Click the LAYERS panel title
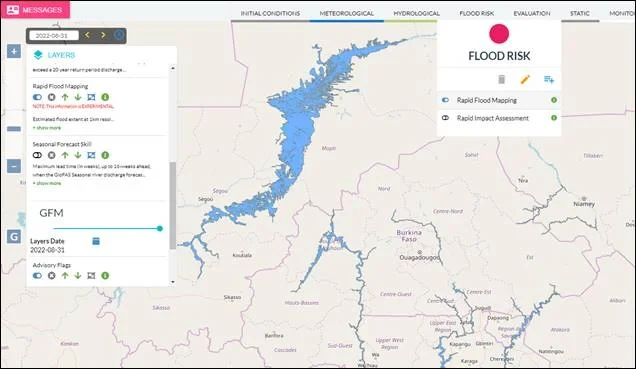This screenshot has height=369, width=636. pos(61,55)
